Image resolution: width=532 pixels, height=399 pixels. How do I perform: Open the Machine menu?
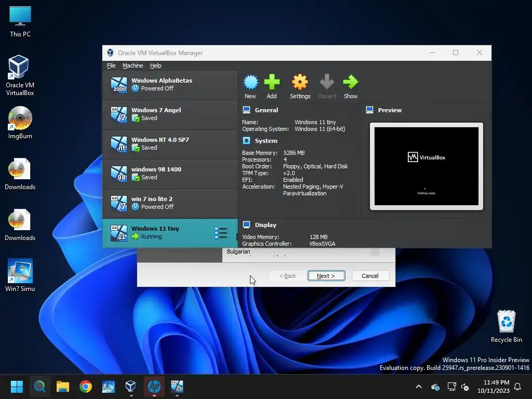pyautogui.click(x=132, y=65)
